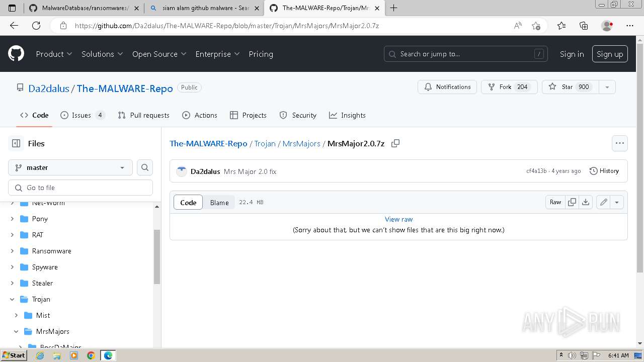Expand the Open Source menu
This screenshot has width=644, height=362.
159,54
